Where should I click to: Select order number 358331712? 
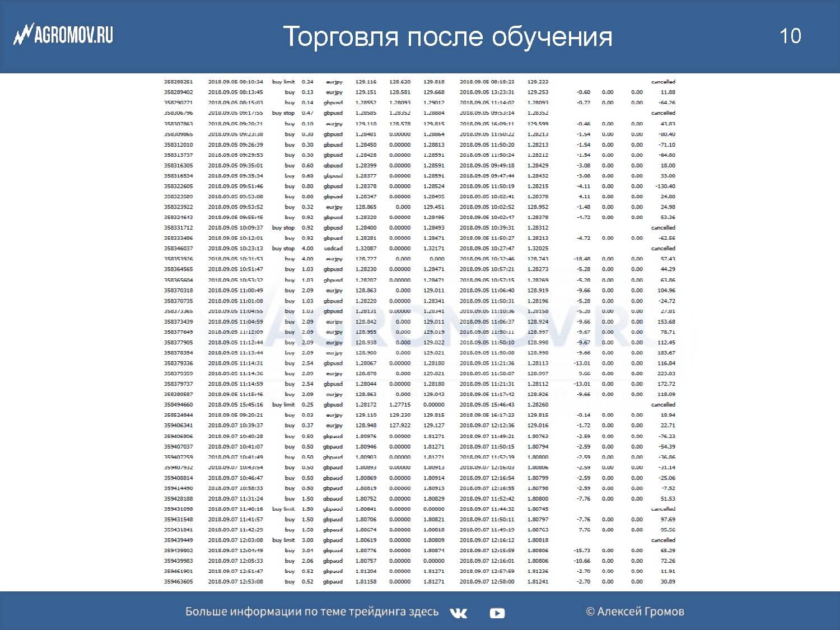click(x=178, y=228)
